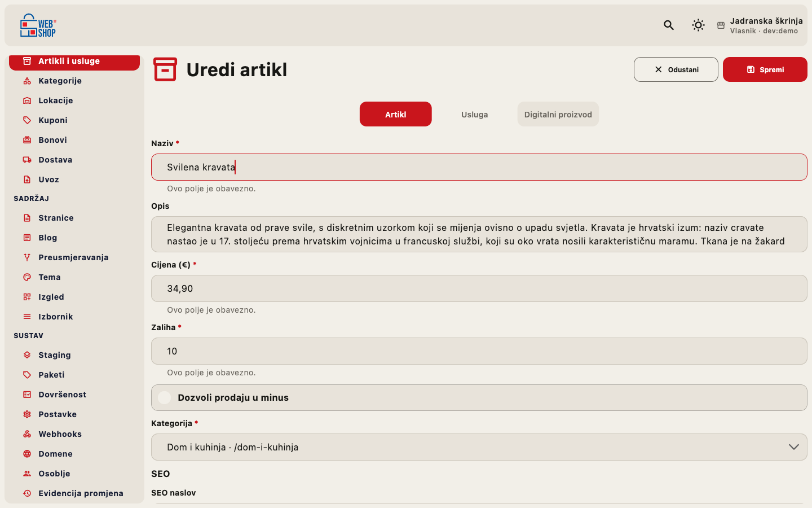Click the Stranice document icon

coord(27,218)
